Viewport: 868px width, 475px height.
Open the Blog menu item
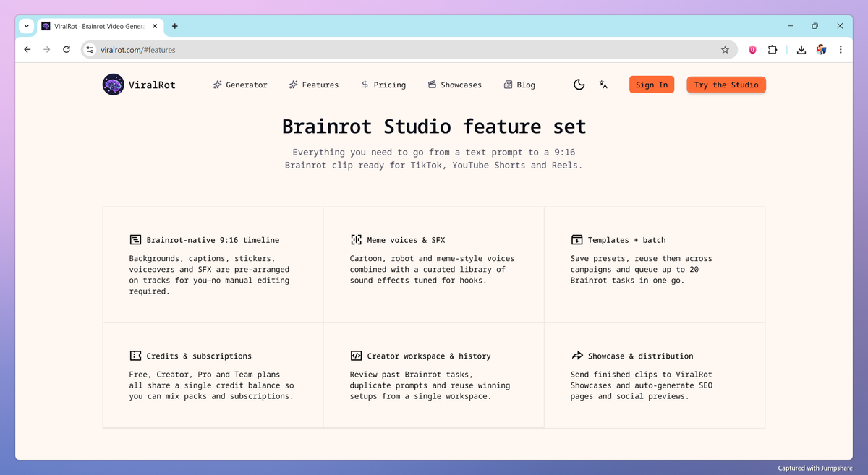520,85
